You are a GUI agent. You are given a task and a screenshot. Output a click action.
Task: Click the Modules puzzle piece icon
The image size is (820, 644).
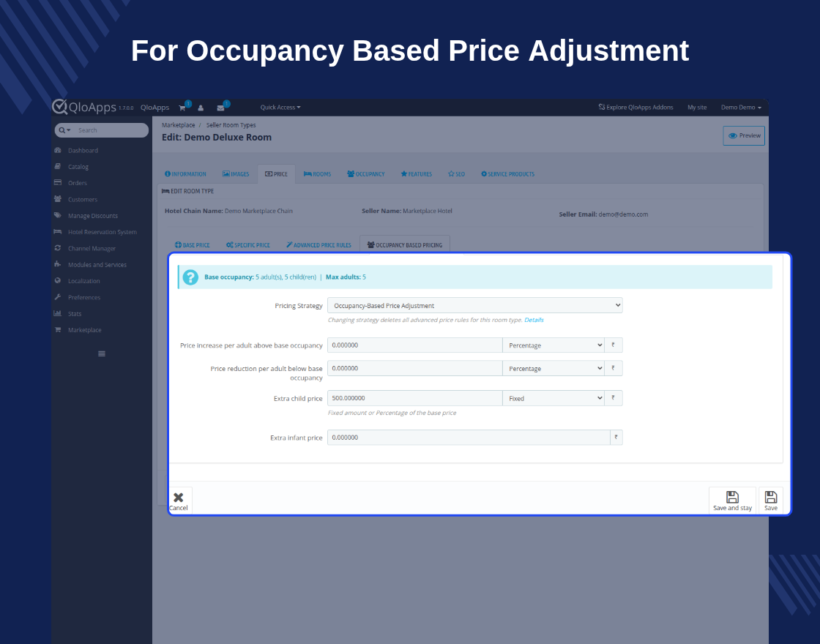click(x=58, y=264)
